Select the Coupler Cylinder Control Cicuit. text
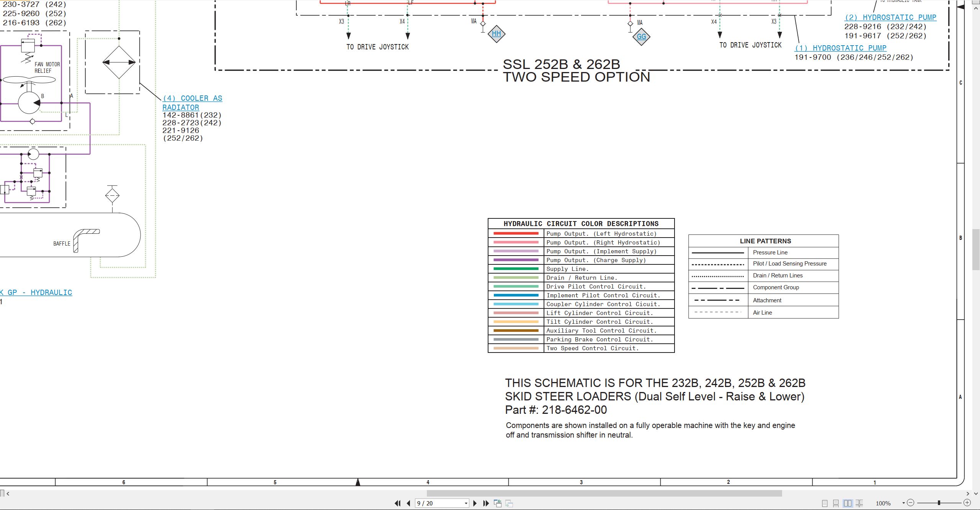 pyautogui.click(x=603, y=304)
